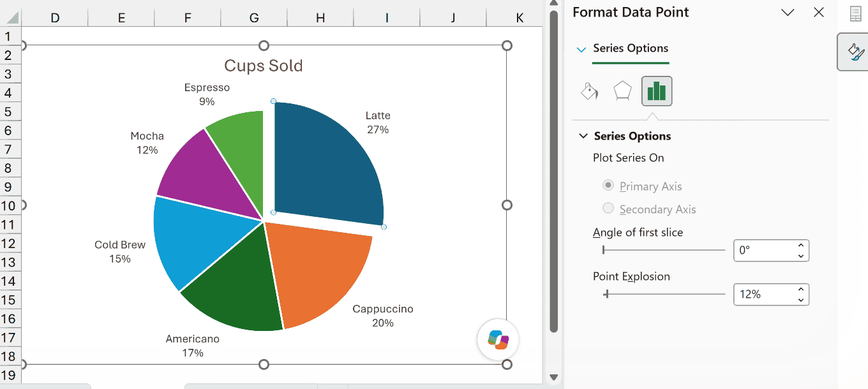Select row 10 header
Image resolution: width=868 pixels, height=389 pixels.
click(x=9, y=205)
